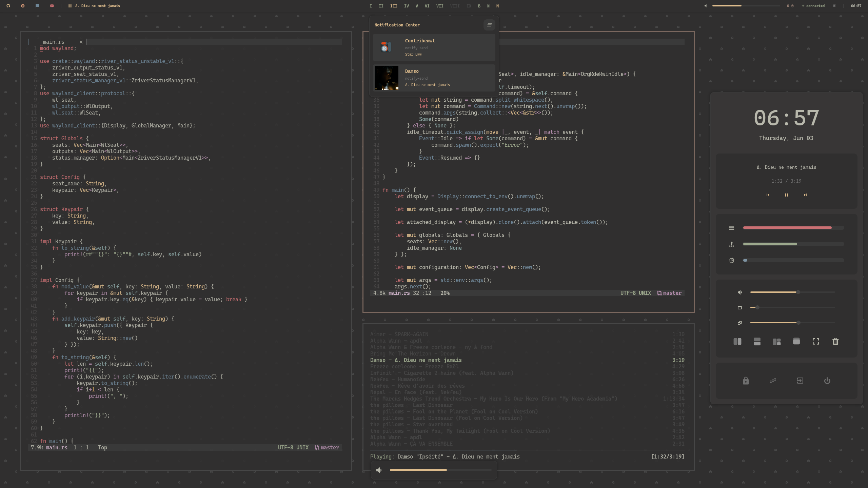Open Reddit launcher icon in top bar
The width and height of the screenshot is (868, 488).
point(23,6)
